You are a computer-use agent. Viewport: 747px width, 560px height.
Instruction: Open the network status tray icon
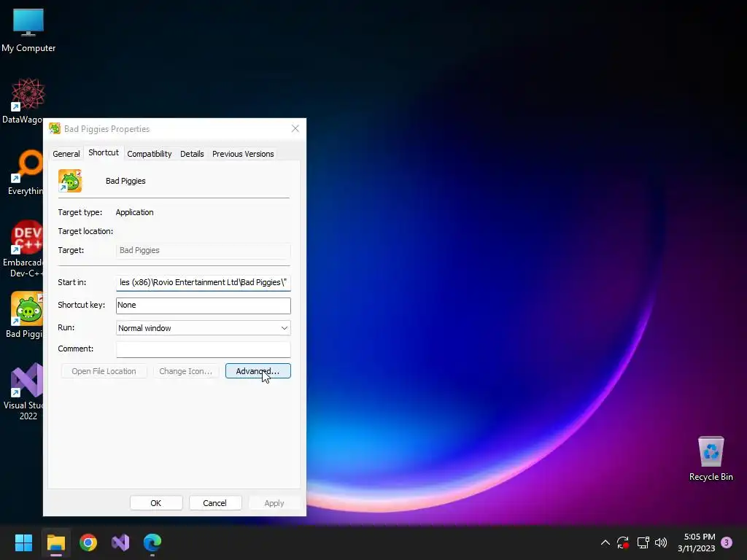point(643,542)
